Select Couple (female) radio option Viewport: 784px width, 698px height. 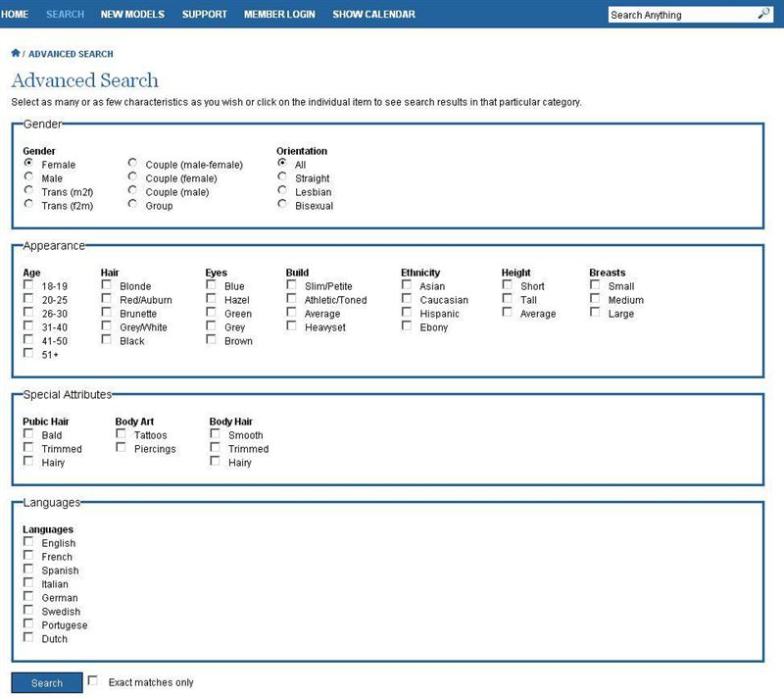[x=132, y=176]
